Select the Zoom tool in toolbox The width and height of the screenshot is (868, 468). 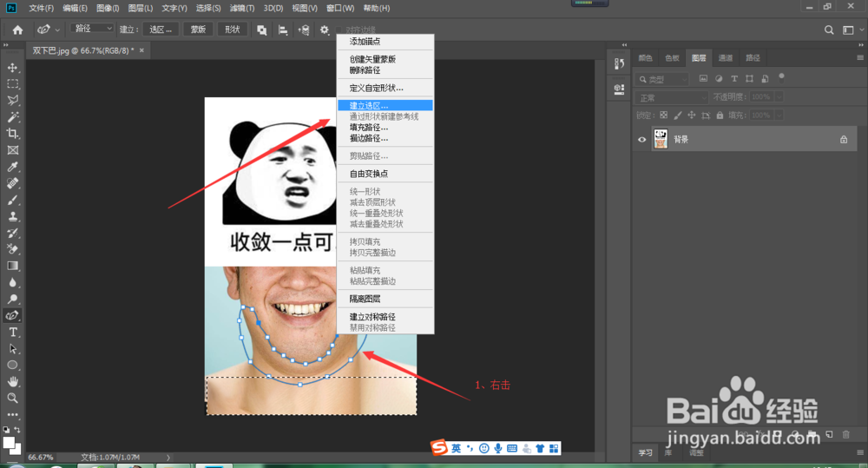point(12,399)
